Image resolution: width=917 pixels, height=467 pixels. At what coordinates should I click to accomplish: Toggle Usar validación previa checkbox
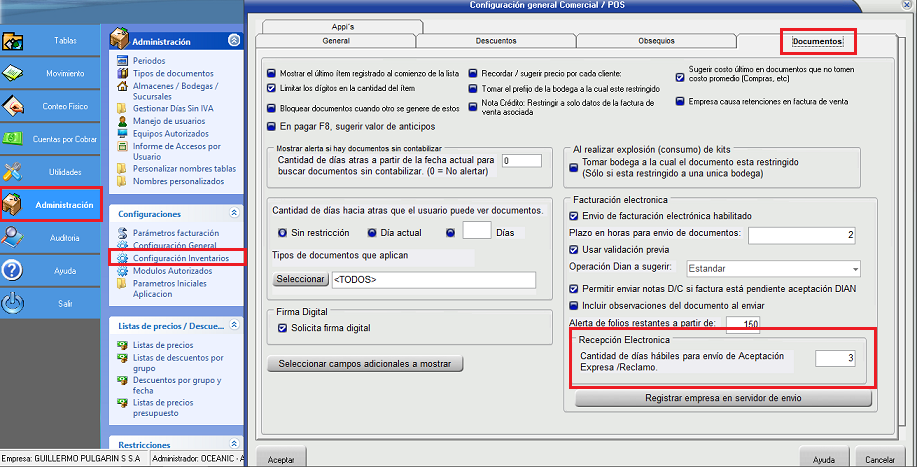[573, 249]
